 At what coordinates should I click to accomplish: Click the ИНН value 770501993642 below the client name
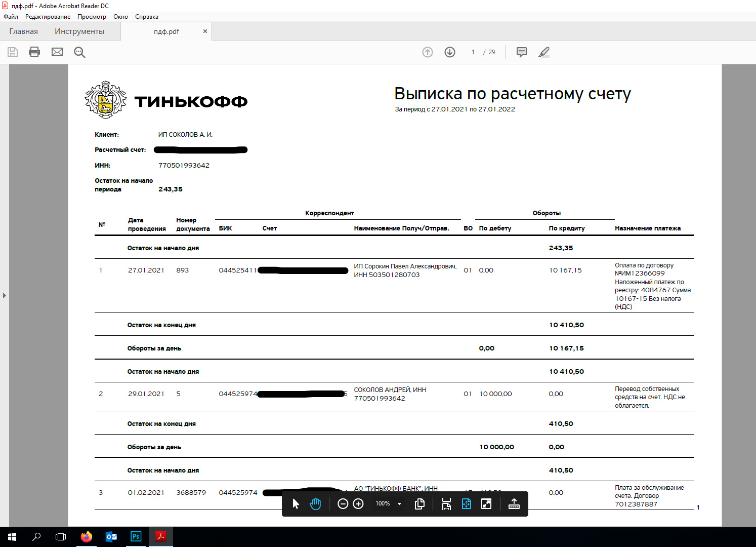pyautogui.click(x=184, y=166)
